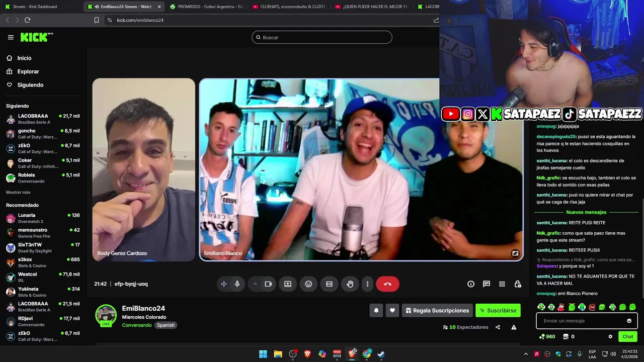
Task: Switch to CLUBHATS YouTube tab
Action: pyautogui.click(x=289, y=7)
